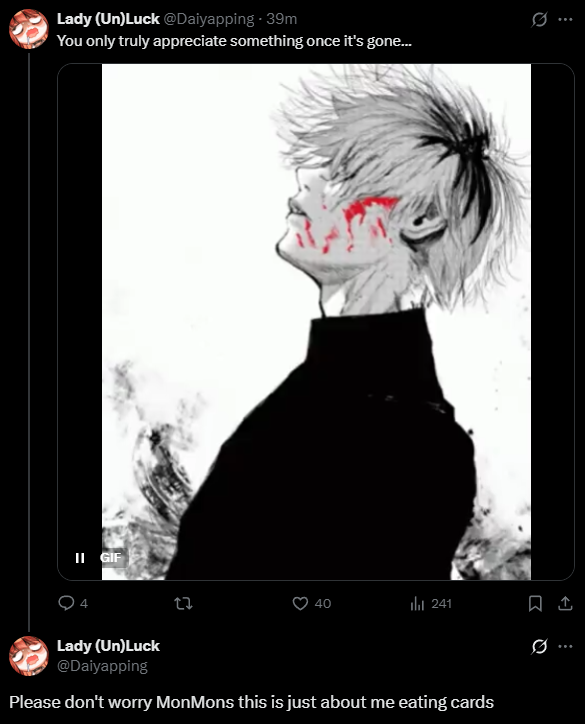Click the repost icon under the GIF
The width and height of the screenshot is (585, 724).
(x=183, y=603)
